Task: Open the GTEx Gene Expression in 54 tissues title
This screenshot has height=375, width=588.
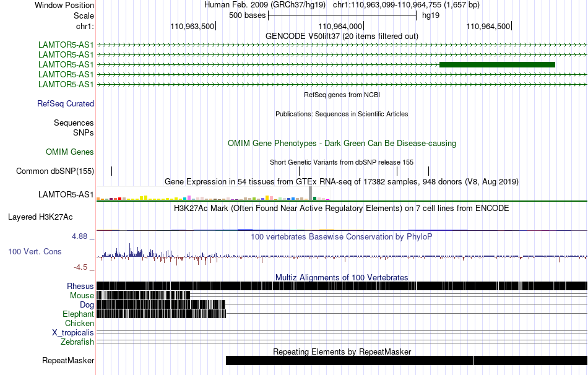Action: click(x=342, y=181)
